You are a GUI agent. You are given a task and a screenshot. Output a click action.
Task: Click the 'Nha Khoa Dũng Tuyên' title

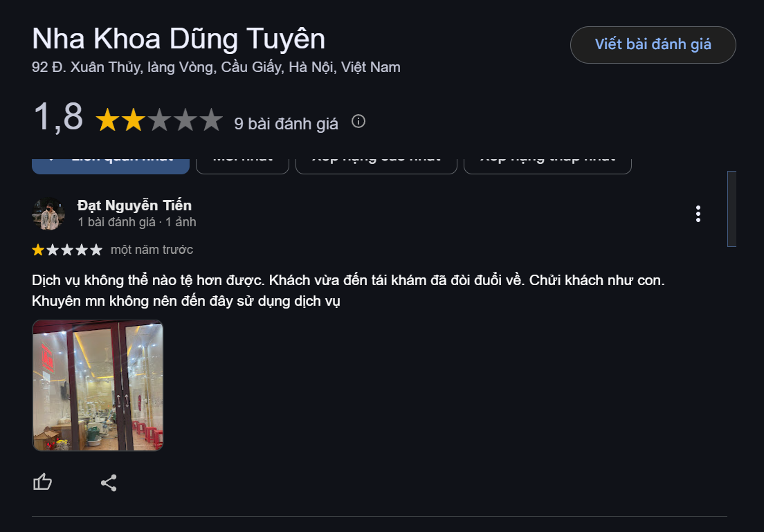pyautogui.click(x=179, y=39)
